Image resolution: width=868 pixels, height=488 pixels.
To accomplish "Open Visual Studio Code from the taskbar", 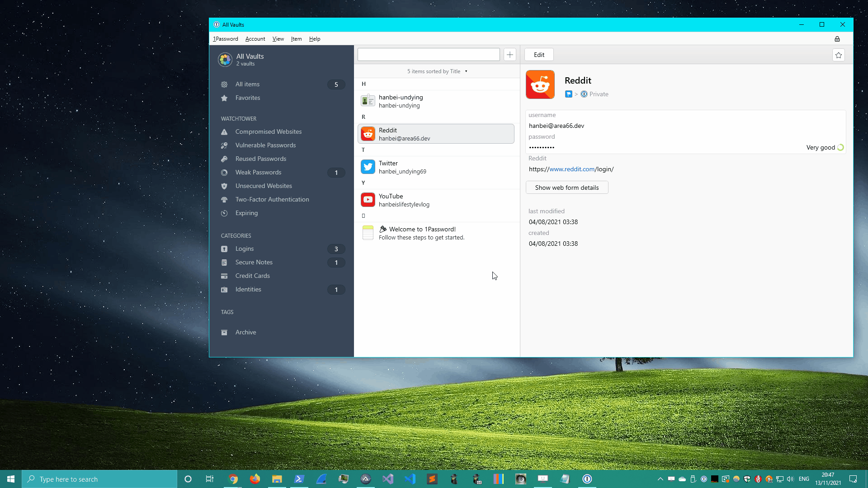I will point(410,479).
